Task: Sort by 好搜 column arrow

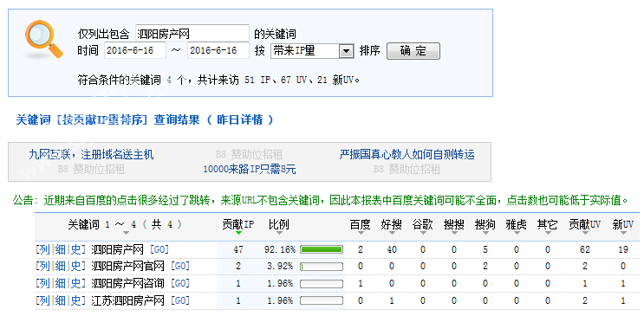Action: tap(392, 233)
